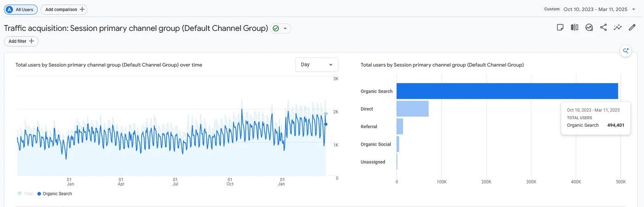
Task: Click the 'Organic Social' bar chart label
Action: (x=376, y=144)
